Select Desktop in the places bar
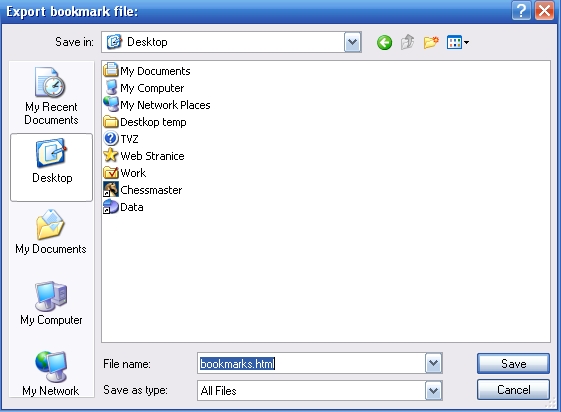The width and height of the screenshot is (561, 412). tap(52, 167)
